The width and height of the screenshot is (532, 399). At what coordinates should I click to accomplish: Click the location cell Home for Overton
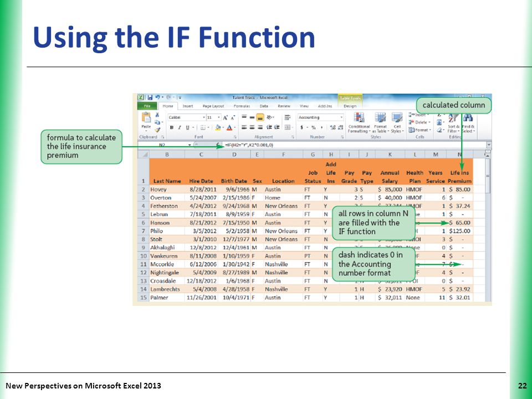283,197
